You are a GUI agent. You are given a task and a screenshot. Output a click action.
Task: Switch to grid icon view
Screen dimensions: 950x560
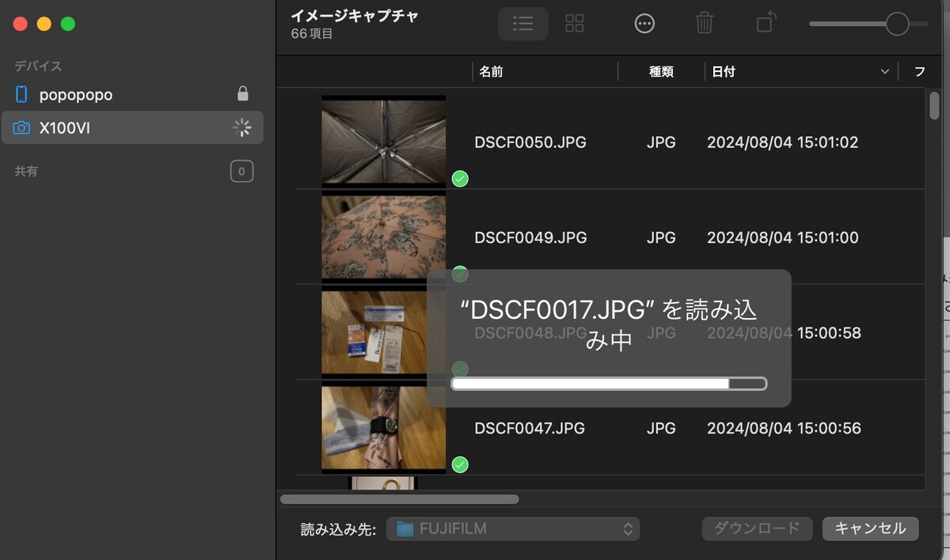[x=575, y=24]
